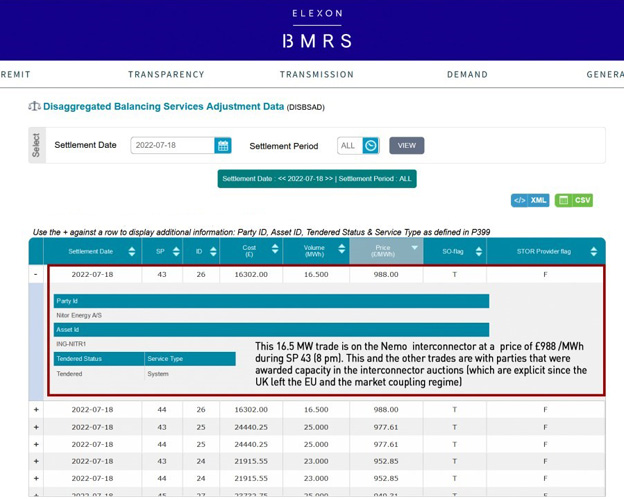Click the Disaggregated Balancing Services Adjustment Data title

click(x=164, y=106)
